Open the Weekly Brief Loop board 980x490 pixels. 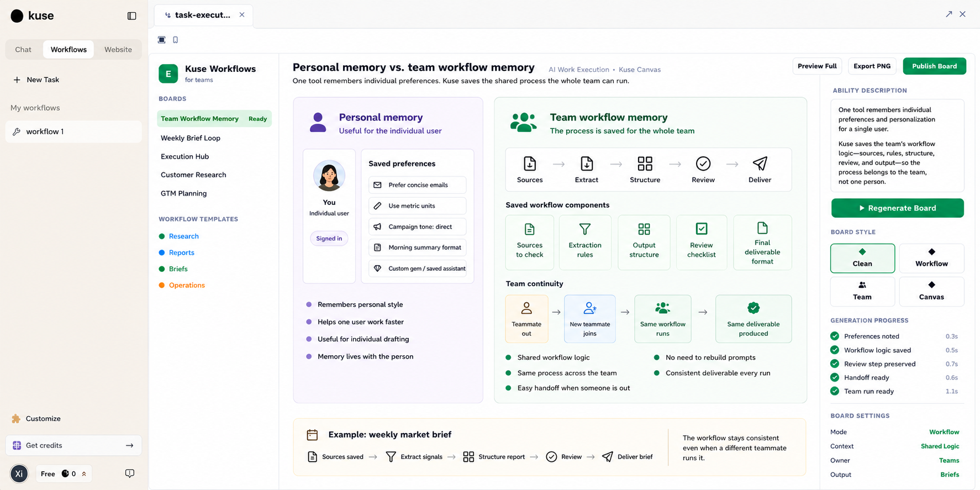click(x=191, y=138)
